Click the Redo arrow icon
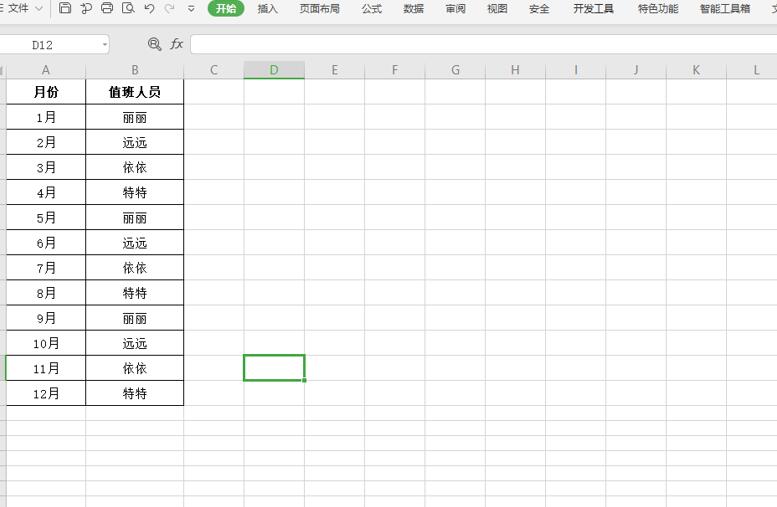This screenshot has width=777, height=507. [169, 8]
